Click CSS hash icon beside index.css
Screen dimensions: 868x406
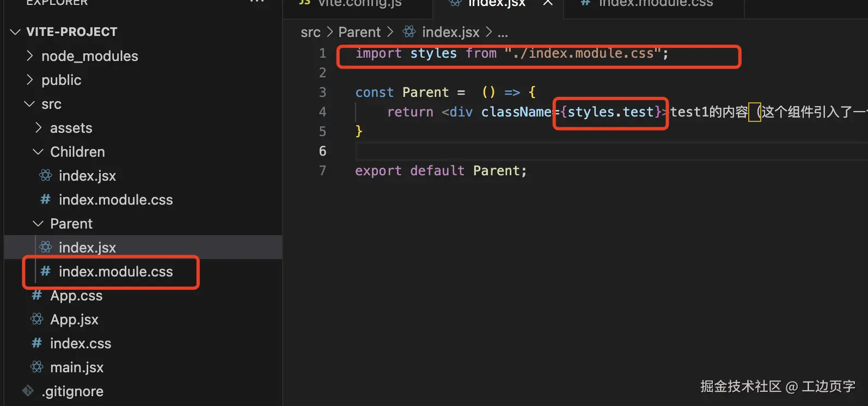(x=37, y=343)
